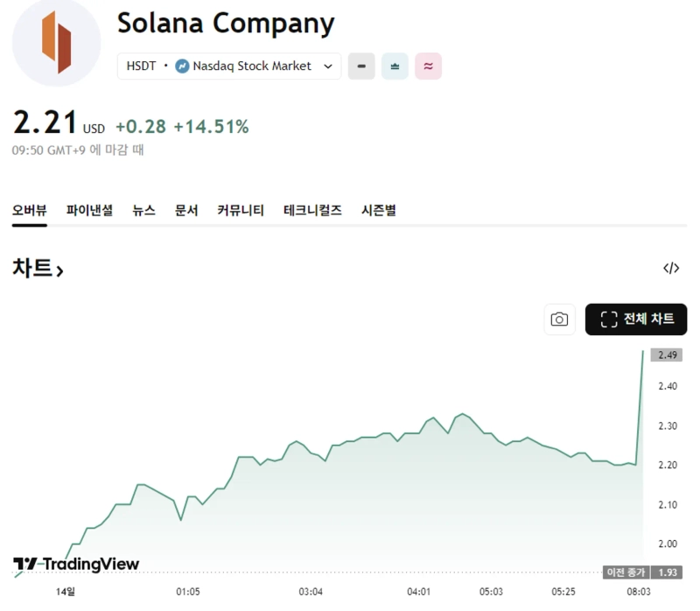Click the Nasdaq exchange icon

(x=182, y=66)
